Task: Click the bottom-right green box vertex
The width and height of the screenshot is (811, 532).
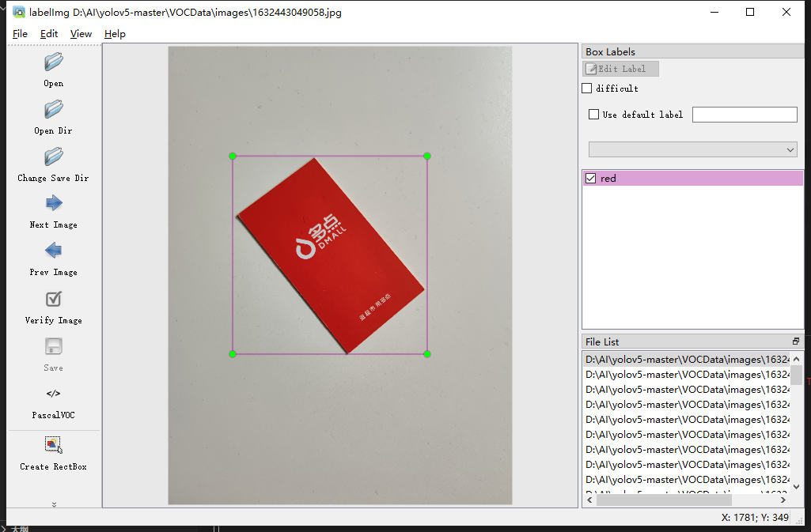Action: (x=426, y=354)
